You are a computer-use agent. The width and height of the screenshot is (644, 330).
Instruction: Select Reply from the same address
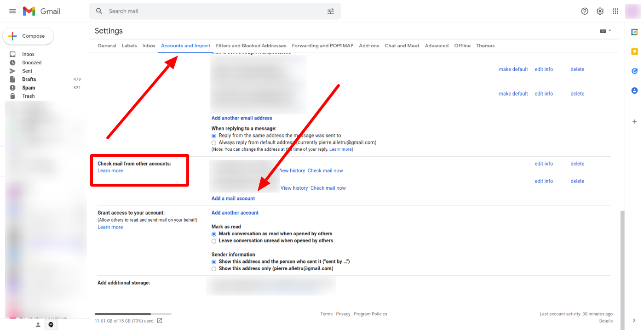(x=214, y=136)
